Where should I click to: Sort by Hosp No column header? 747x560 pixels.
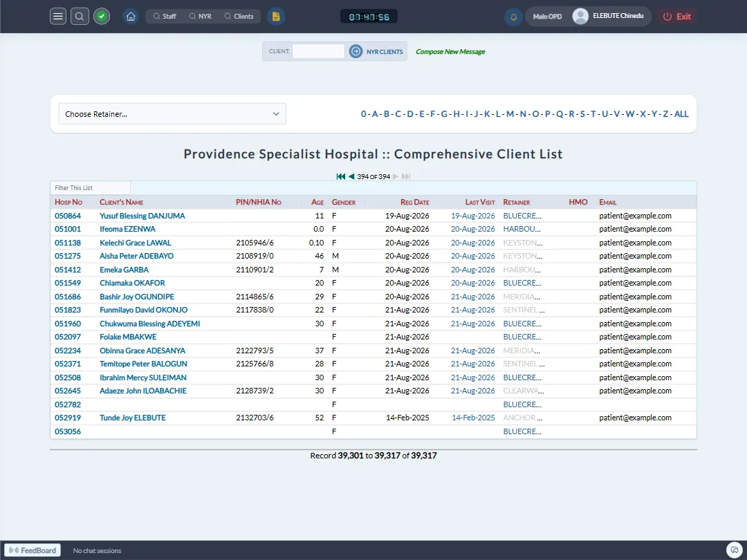[68, 202]
